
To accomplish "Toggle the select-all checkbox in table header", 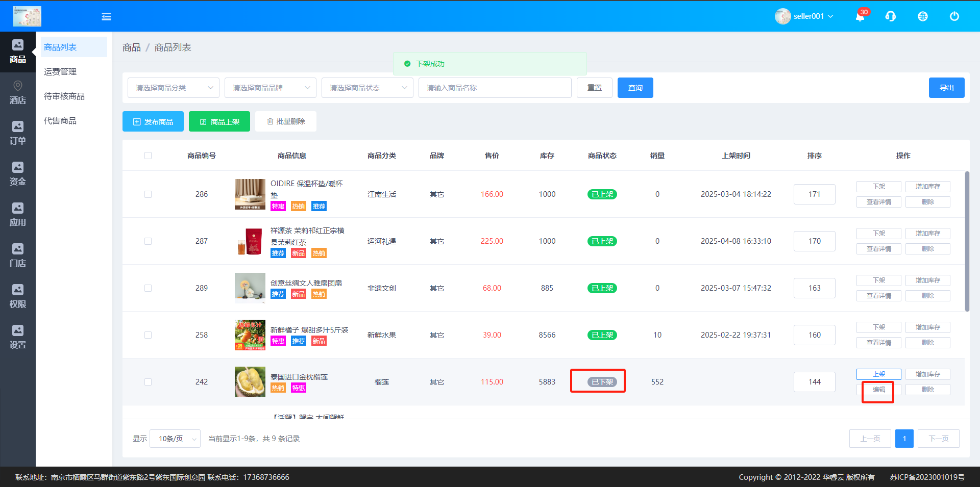I will point(148,156).
